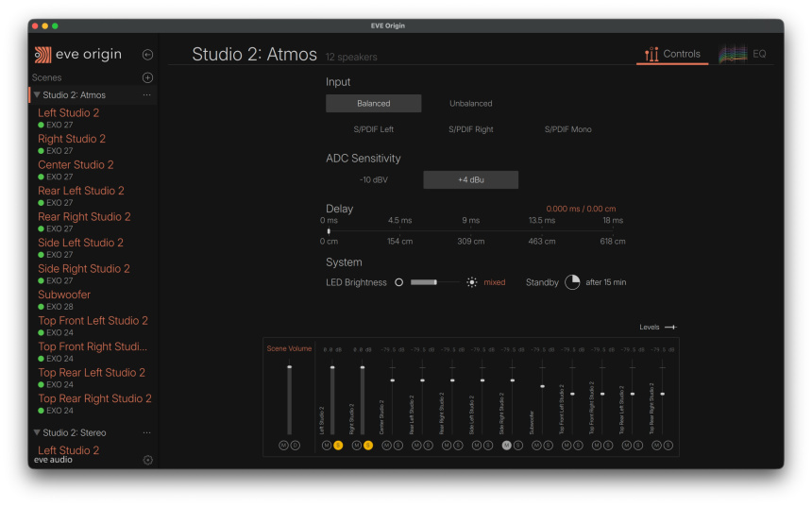Unmute the Side Right Studio 2 channel
The width and height of the screenshot is (812, 506).
[x=506, y=446]
